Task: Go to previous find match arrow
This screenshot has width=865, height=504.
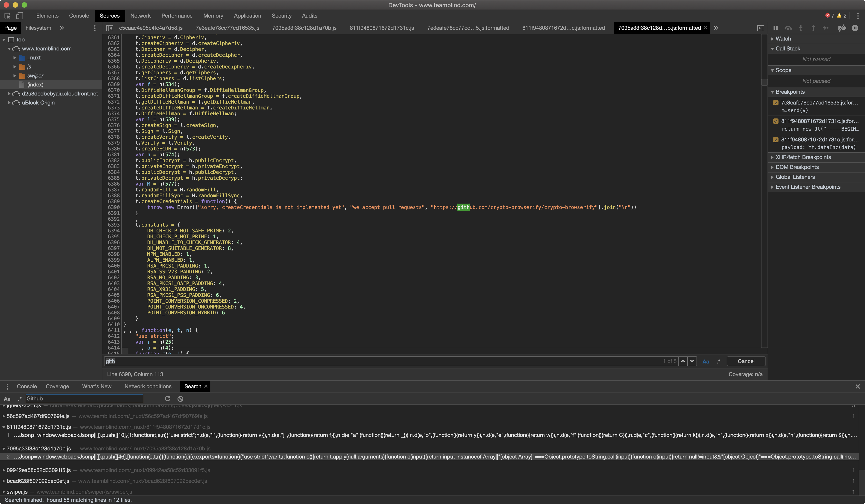Action: tap(683, 361)
